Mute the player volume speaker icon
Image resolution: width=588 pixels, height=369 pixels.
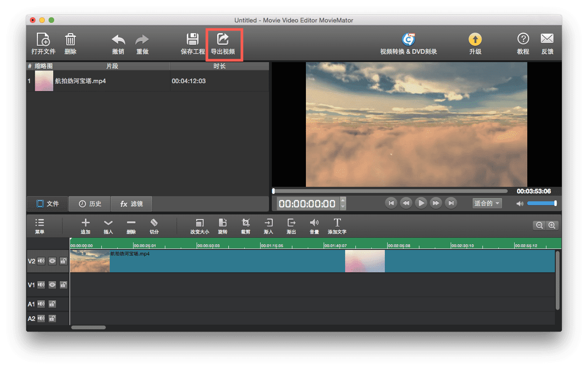pos(520,204)
